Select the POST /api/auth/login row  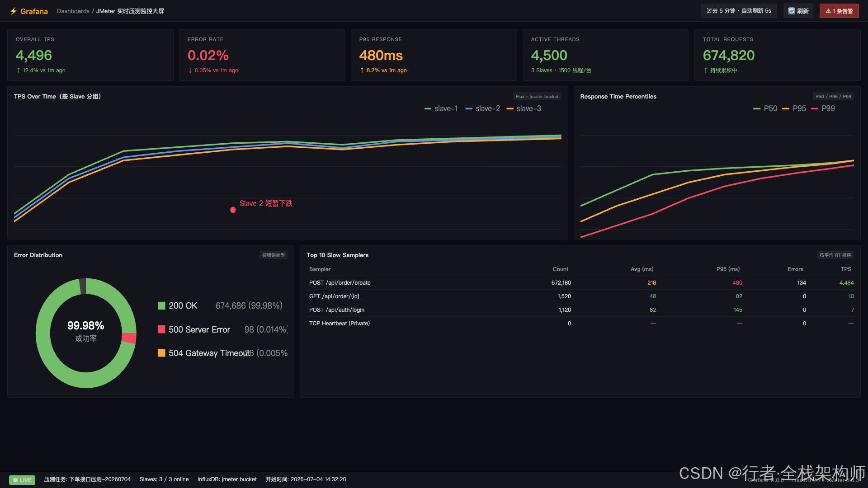tap(580, 310)
